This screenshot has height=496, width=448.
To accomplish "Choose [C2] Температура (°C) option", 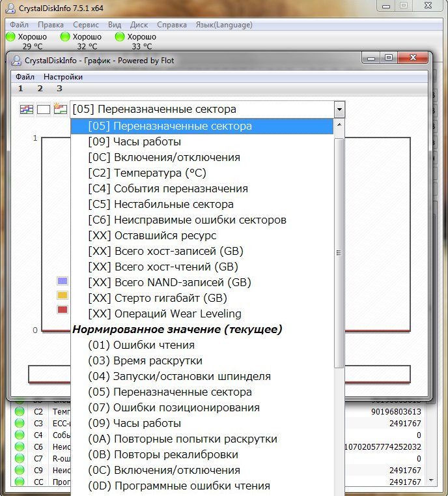I will pyautogui.click(x=203, y=173).
